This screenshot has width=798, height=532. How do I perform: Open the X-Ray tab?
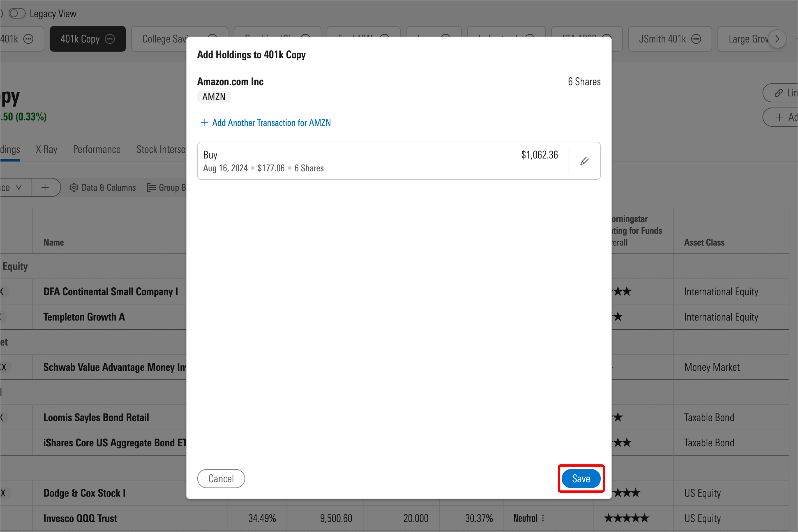pyautogui.click(x=47, y=149)
